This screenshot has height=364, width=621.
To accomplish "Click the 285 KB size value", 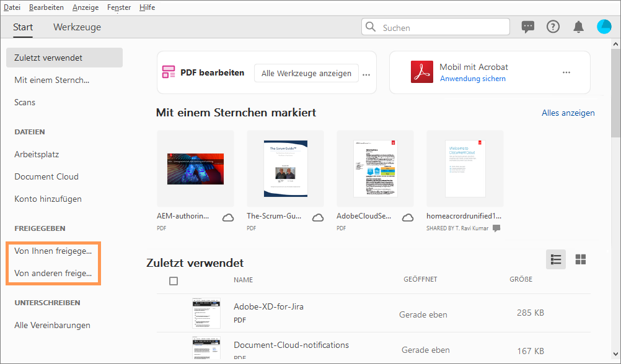I will (x=531, y=313).
